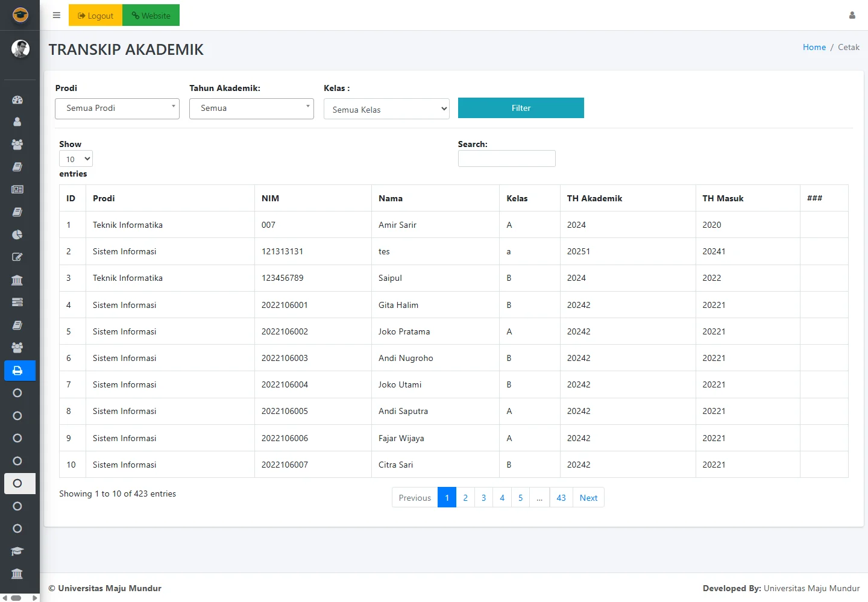Click the Search input field
The height and width of the screenshot is (602, 868).
(x=506, y=158)
